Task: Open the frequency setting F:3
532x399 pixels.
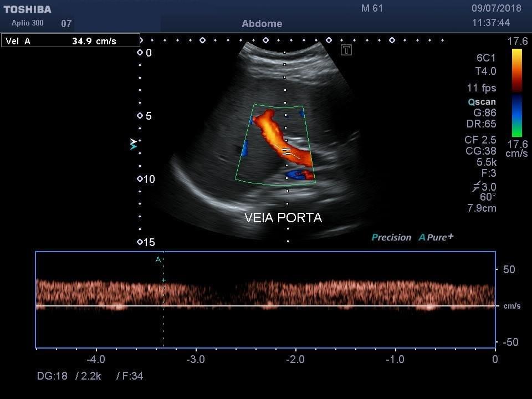Action: [x=490, y=173]
